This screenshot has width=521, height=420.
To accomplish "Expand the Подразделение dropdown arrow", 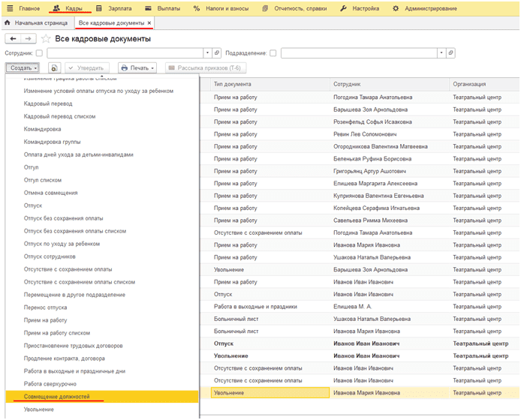I will (441, 52).
